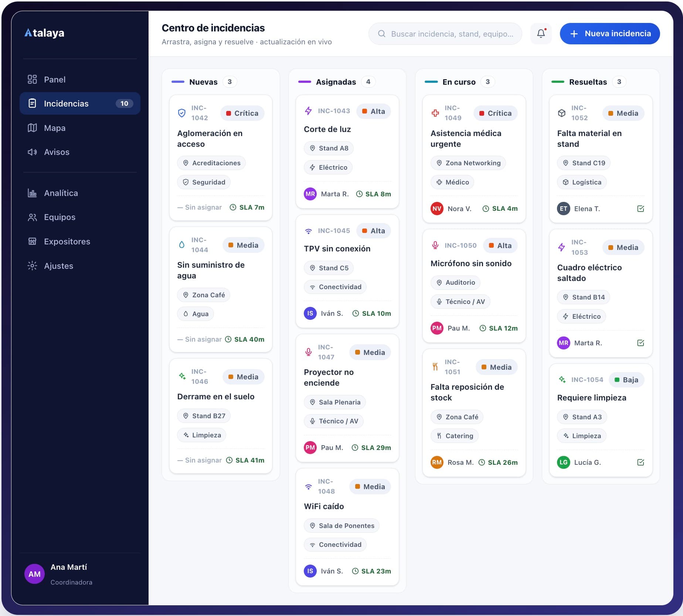
Task: Click the Buscar incidencia search field
Action: [x=445, y=34]
